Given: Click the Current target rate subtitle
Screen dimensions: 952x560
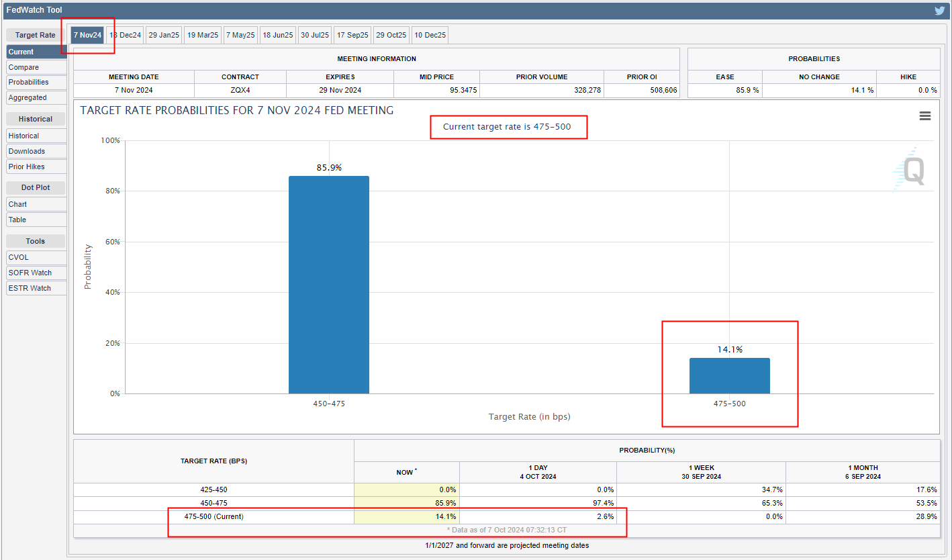Looking at the screenshot, I should [507, 126].
